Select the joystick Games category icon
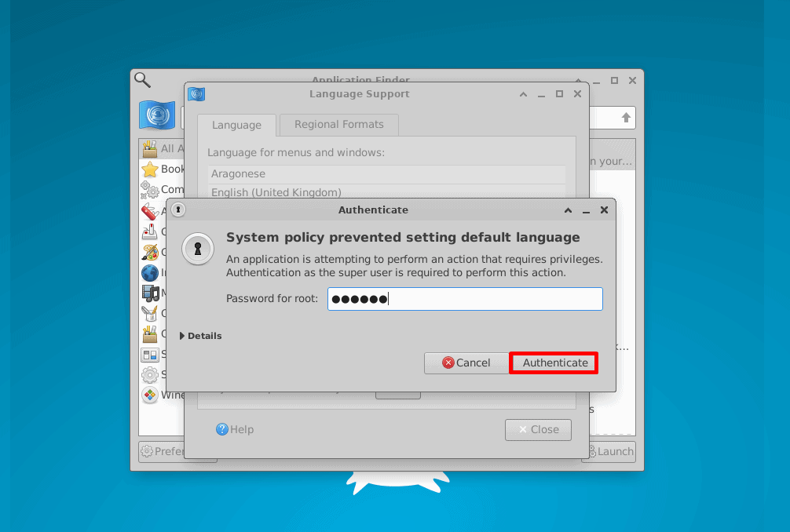 click(150, 231)
